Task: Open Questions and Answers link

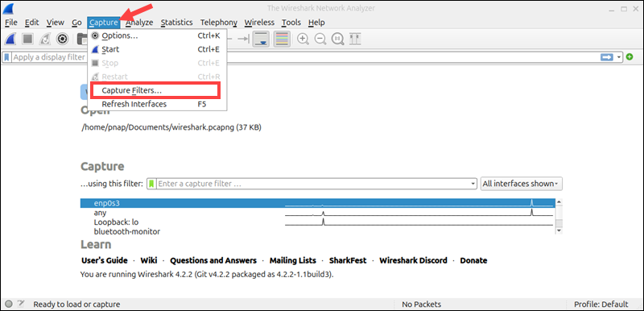Action: pyautogui.click(x=213, y=260)
